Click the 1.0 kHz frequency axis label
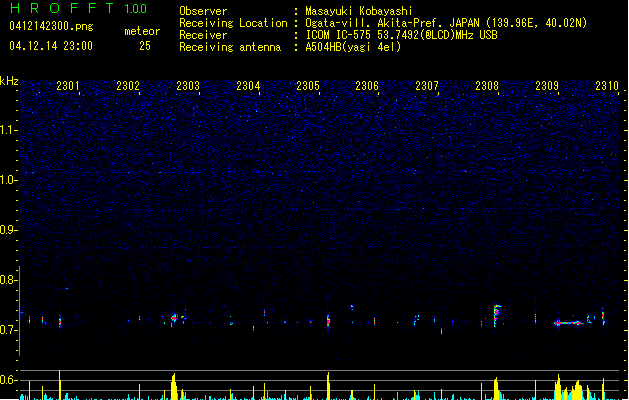This screenshot has height=400, width=629. tap(9, 180)
